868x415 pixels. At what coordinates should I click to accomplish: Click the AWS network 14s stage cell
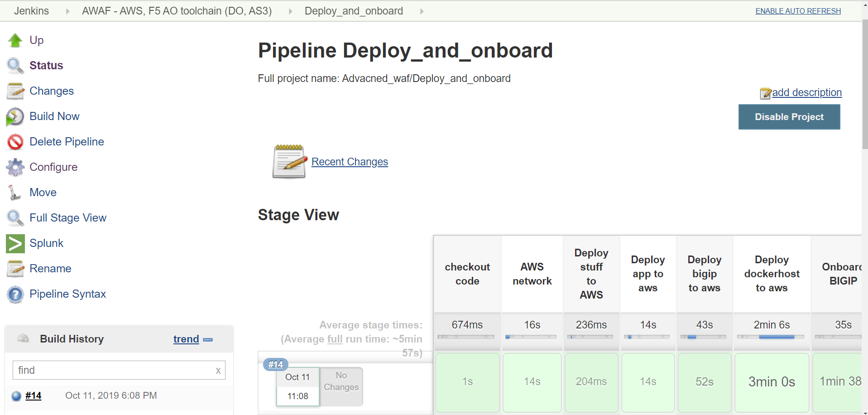click(x=532, y=382)
